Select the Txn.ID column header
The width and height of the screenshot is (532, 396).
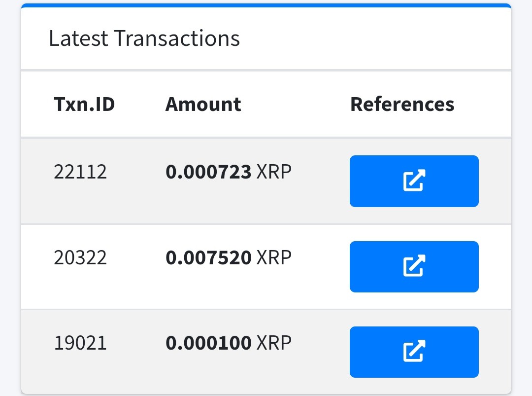pos(85,104)
